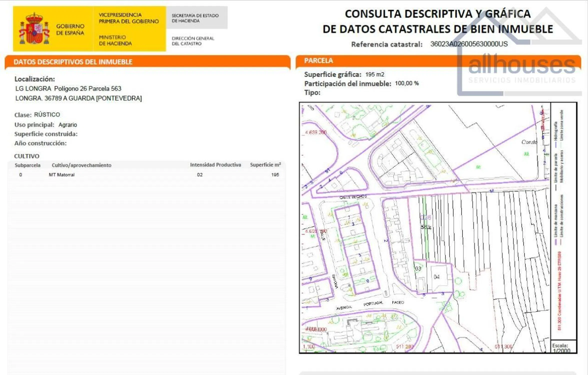Click the Intensidad Productiva column header

click(x=215, y=165)
